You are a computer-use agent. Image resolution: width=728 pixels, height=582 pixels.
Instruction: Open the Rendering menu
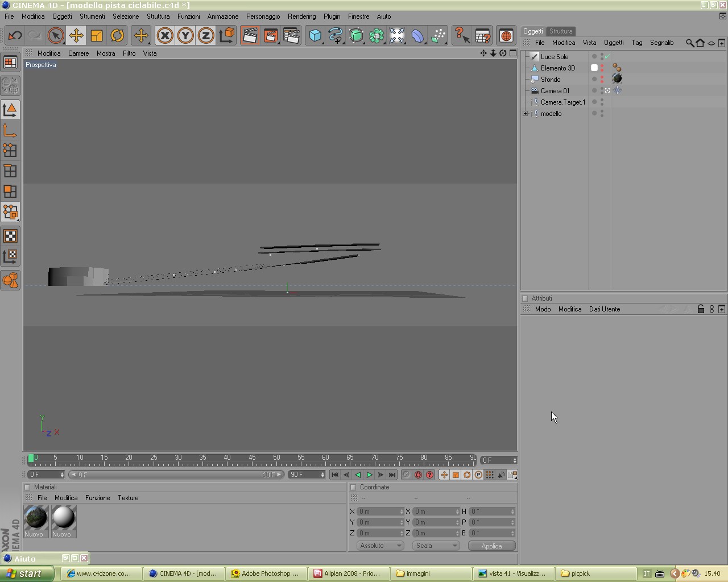coord(301,16)
